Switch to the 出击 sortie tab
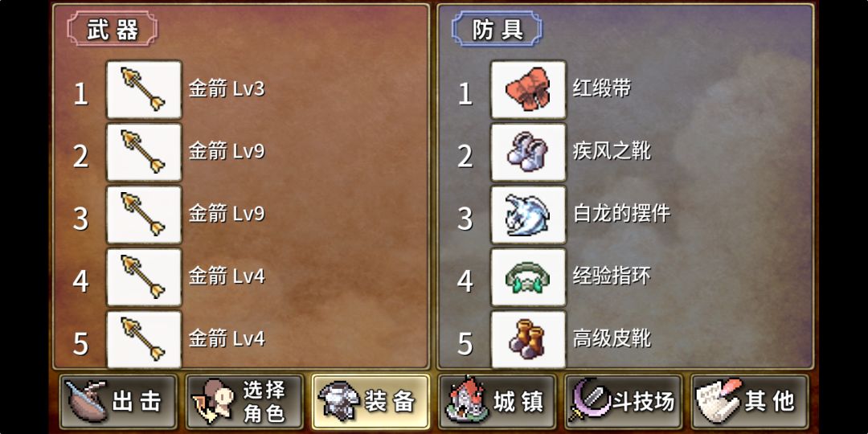The image size is (868, 434). (118, 401)
